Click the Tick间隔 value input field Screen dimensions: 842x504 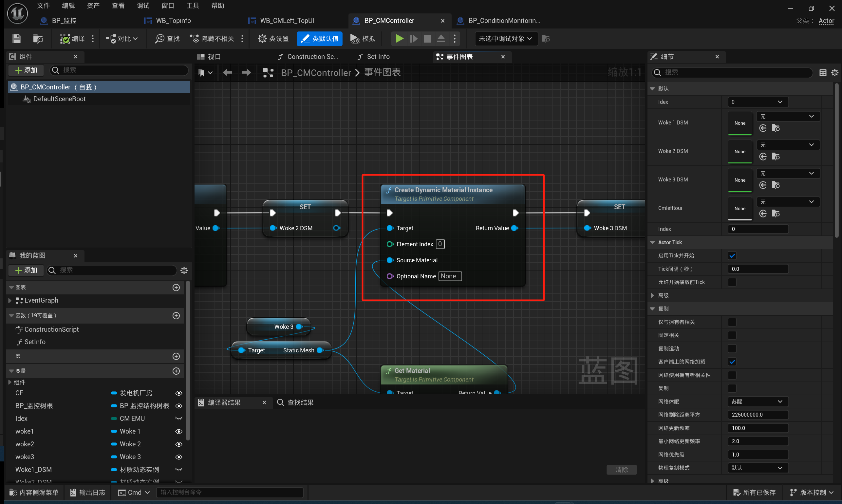point(758,269)
